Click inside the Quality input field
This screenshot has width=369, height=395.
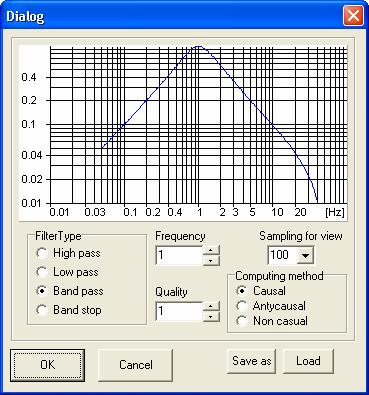click(179, 311)
